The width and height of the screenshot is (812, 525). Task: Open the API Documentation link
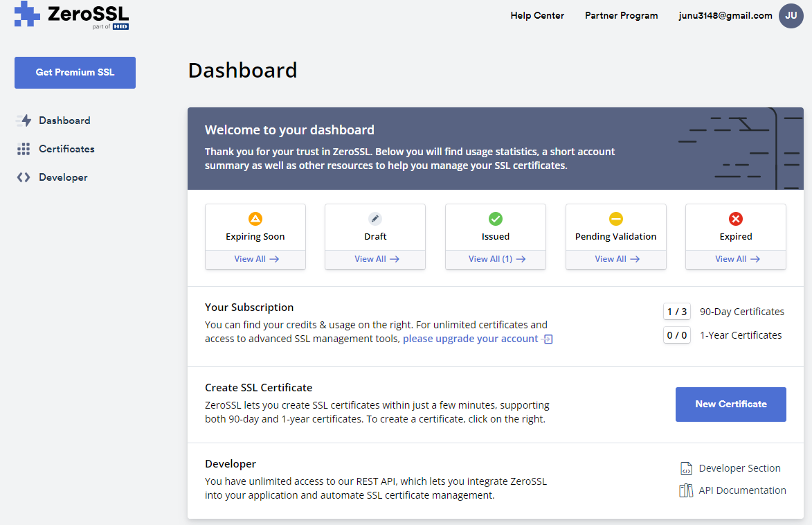point(742,490)
